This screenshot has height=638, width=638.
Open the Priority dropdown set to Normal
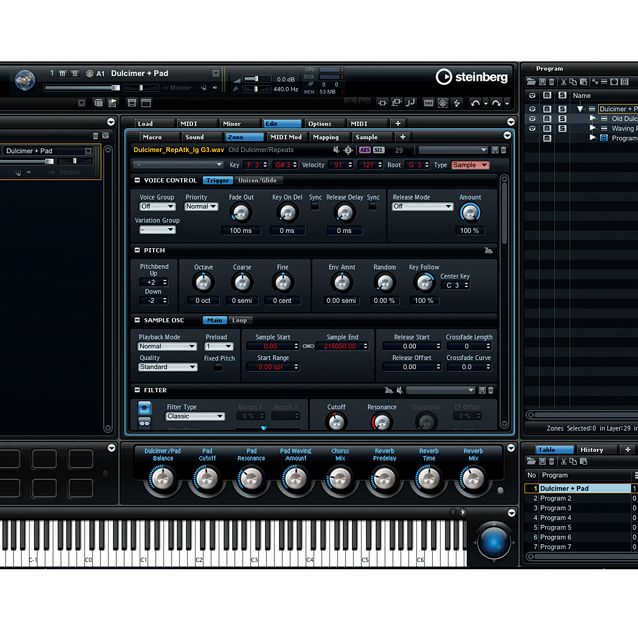(201, 207)
